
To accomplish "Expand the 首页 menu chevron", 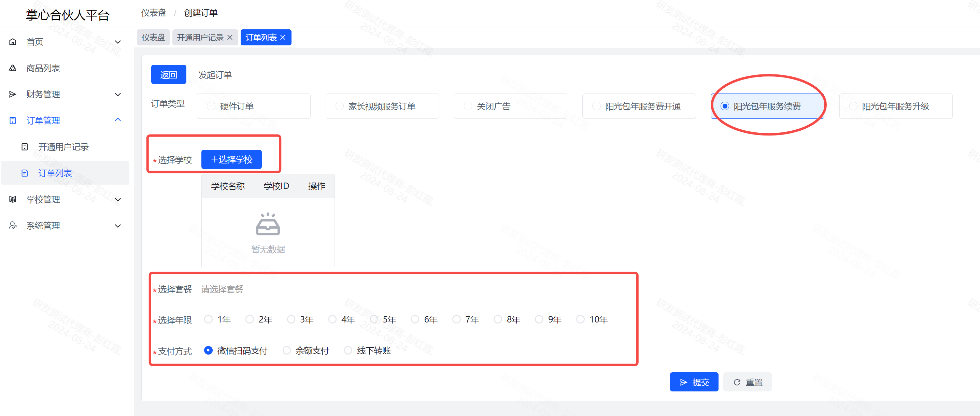I will click(118, 42).
